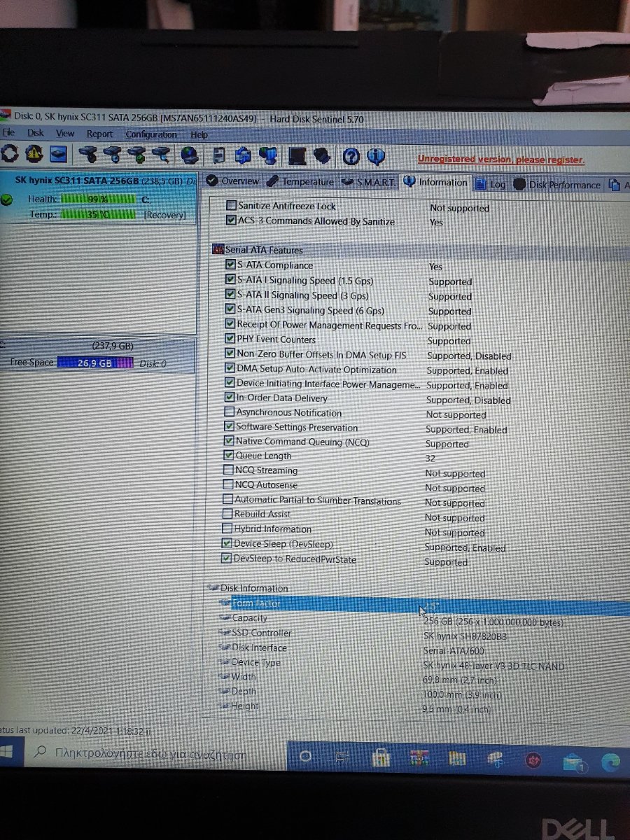Click the blue disk toolbar icon beside the alert icon

58,153
